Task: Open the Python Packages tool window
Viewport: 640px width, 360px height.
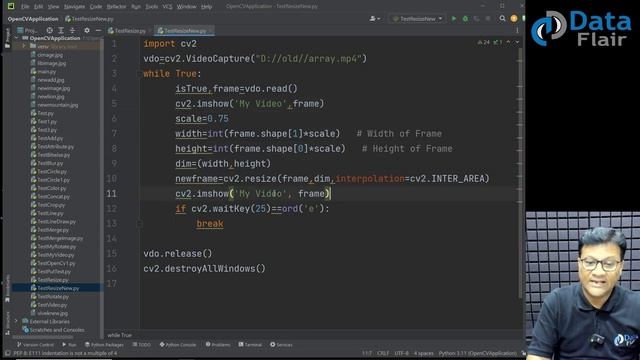Action: (104, 345)
